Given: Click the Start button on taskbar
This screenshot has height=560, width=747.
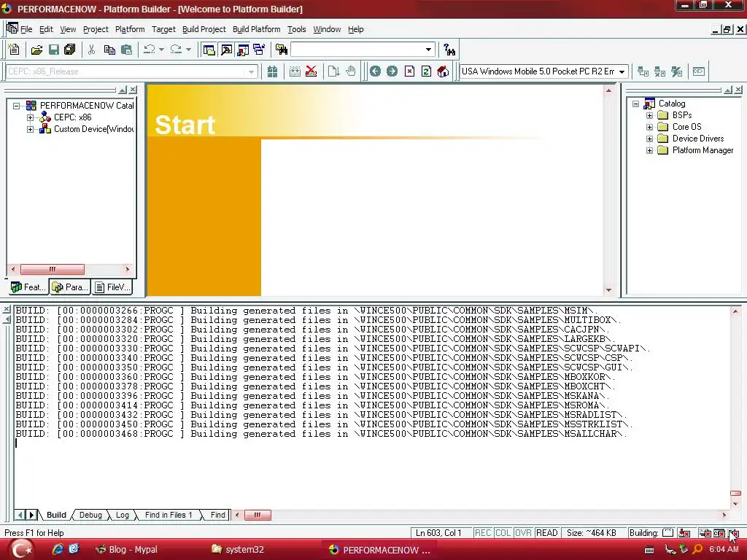Looking at the screenshot, I should (21, 550).
